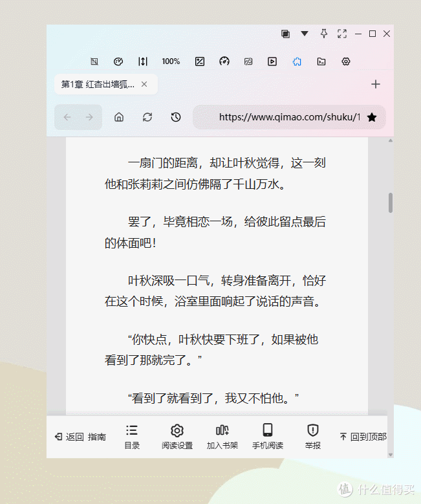Click the 举报 report shield icon
This screenshot has height=504, width=421.
[313, 437]
